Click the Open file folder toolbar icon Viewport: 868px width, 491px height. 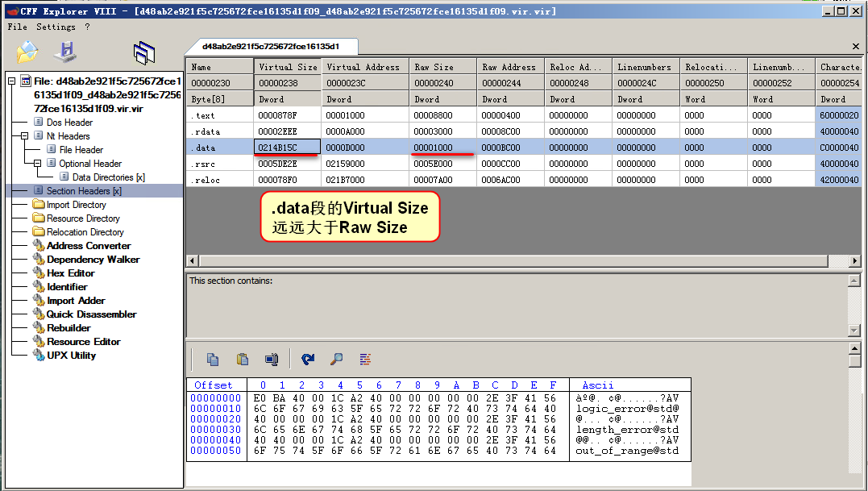click(27, 52)
